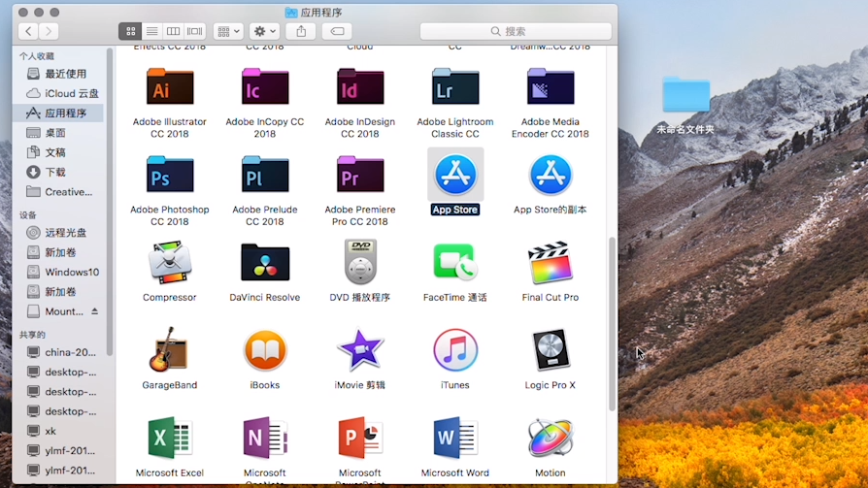This screenshot has height=488, width=868.
Task: Click the 应用程序 window title folder icon
Action: (290, 13)
